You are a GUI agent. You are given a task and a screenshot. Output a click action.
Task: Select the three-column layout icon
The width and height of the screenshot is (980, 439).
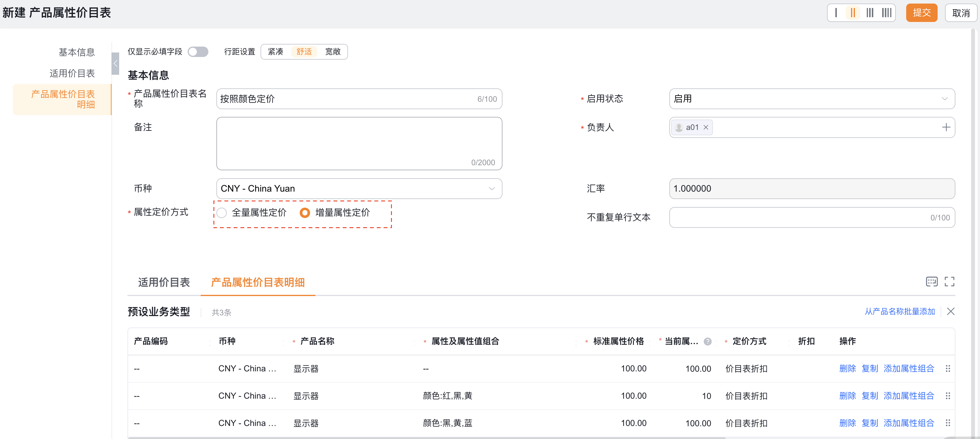(x=870, y=13)
